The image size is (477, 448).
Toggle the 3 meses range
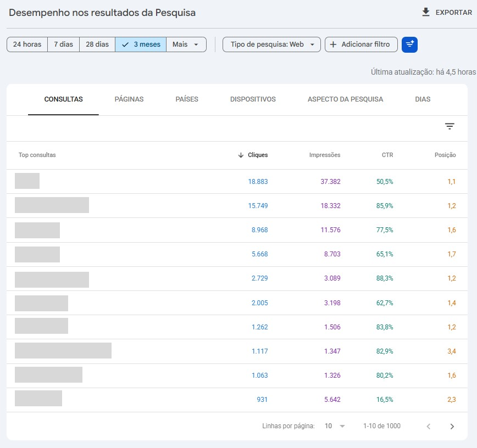click(141, 44)
